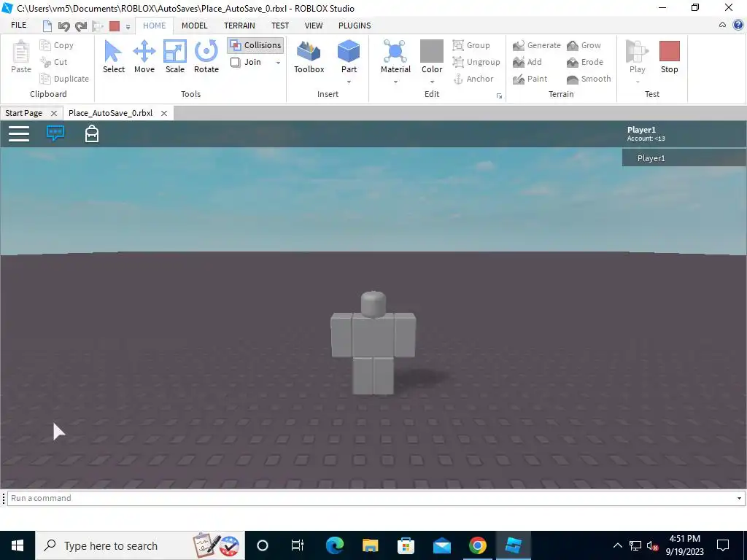The image size is (747, 560).
Task: Open the backpack inventory icon
Action: pyautogui.click(x=91, y=134)
